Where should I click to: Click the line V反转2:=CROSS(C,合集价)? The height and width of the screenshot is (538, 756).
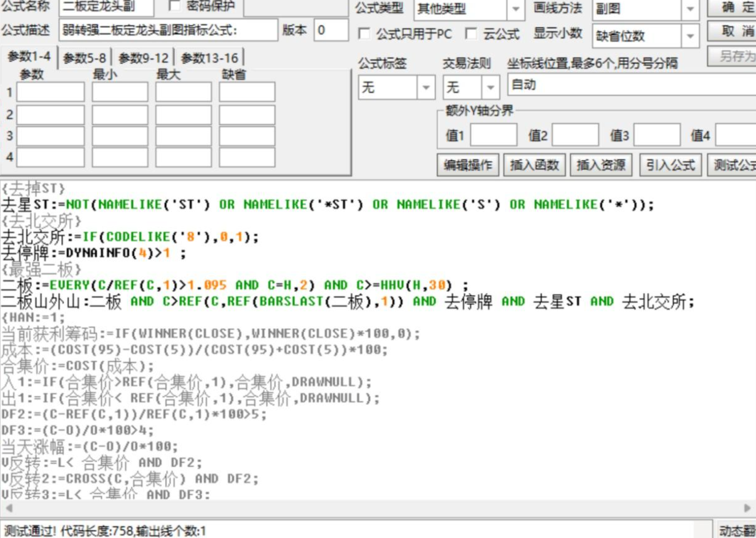(130, 479)
